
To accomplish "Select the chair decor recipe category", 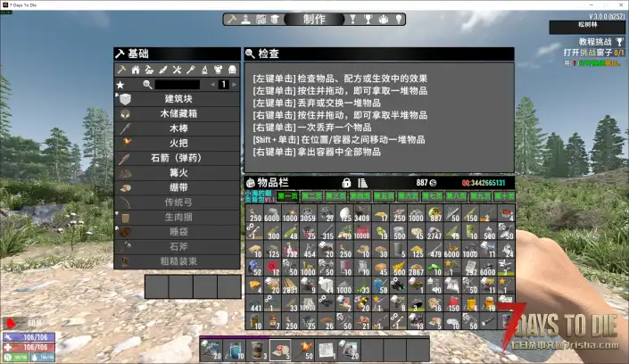I will tap(232, 70).
